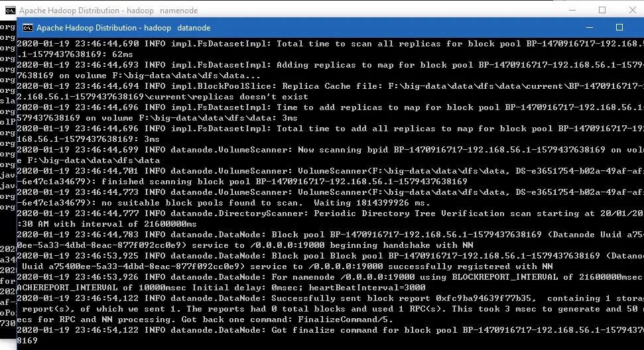Click the namenode window title text
The height and width of the screenshot is (350, 644).
[x=106, y=11]
